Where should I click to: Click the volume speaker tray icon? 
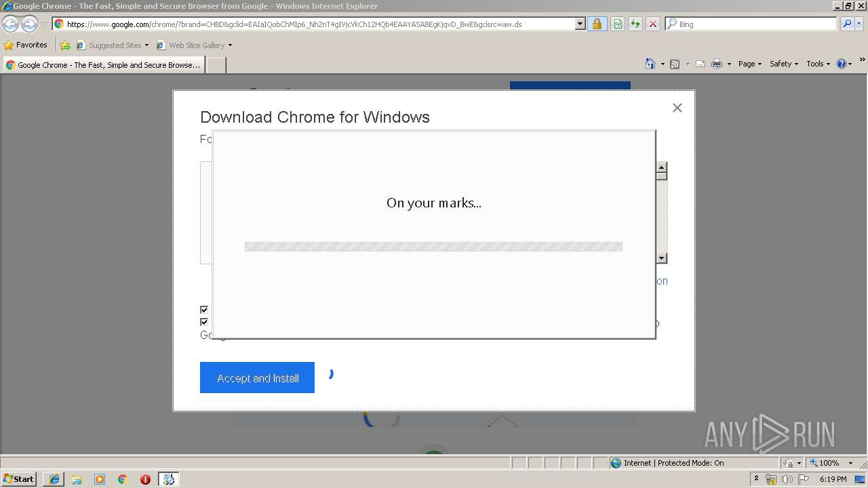click(787, 479)
